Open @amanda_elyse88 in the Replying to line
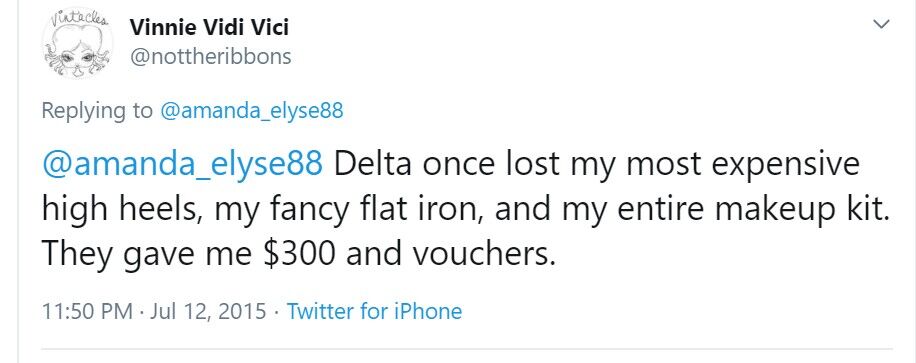Viewport: 916px width, 363px height. click(x=251, y=111)
